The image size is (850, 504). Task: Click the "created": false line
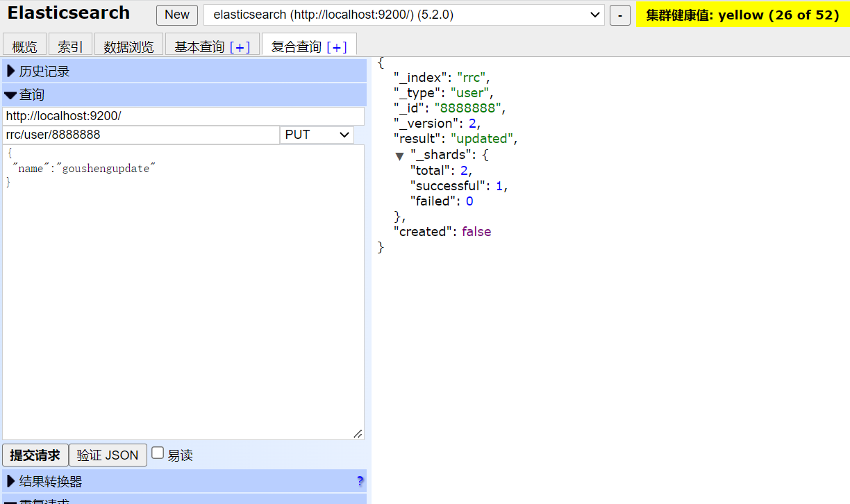pyautogui.click(x=442, y=232)
